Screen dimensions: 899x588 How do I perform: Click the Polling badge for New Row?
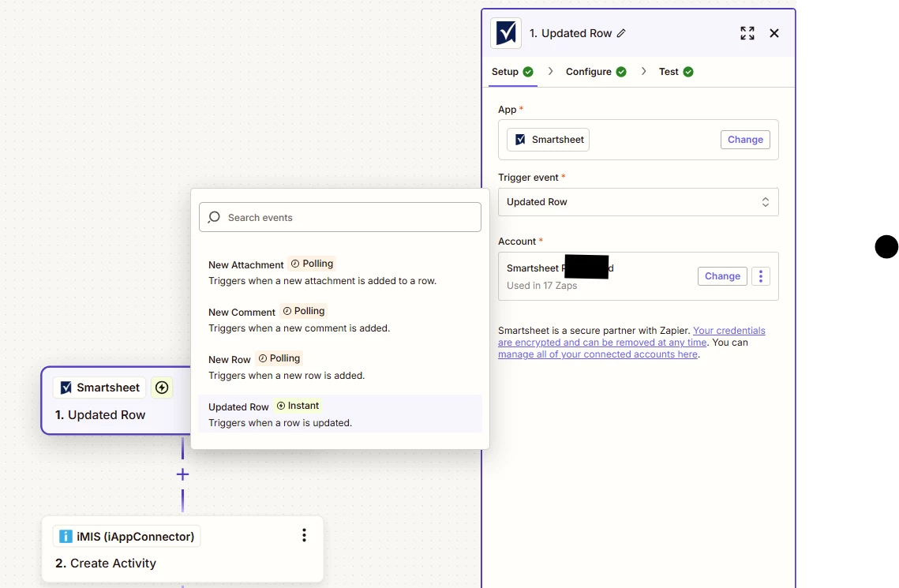(279, 358)
